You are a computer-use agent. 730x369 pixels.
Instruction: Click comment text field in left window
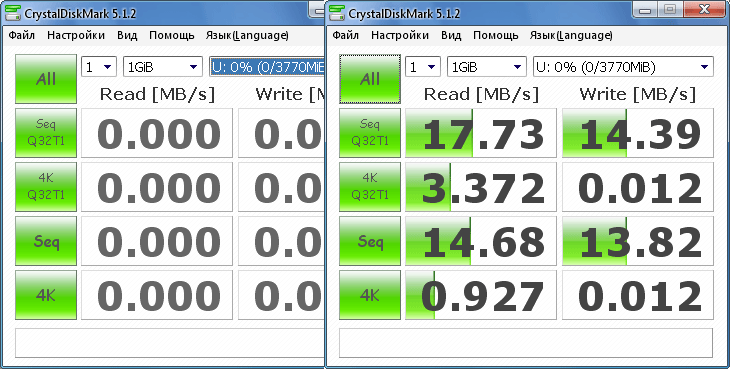click(170, 343)
